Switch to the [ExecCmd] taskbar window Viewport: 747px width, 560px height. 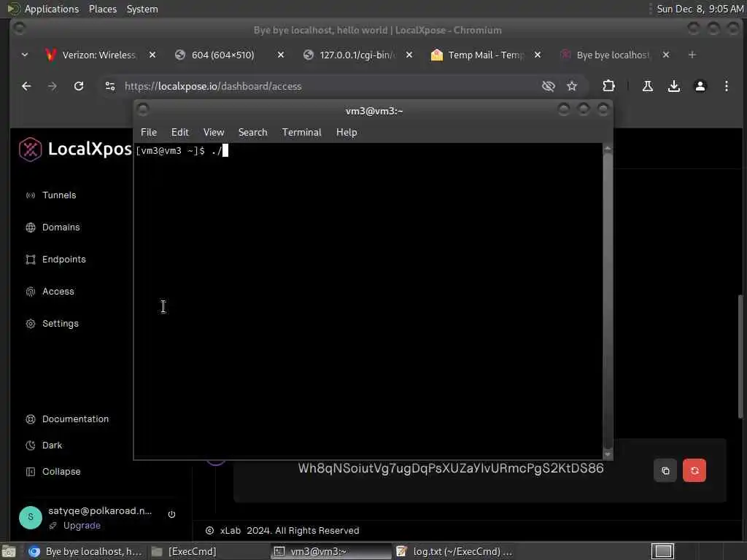click(183, 551)
